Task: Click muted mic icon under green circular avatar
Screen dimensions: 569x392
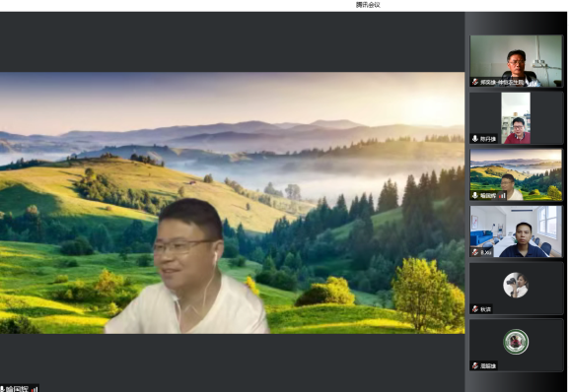Action: pyautogui.click(x=475, y=365)
